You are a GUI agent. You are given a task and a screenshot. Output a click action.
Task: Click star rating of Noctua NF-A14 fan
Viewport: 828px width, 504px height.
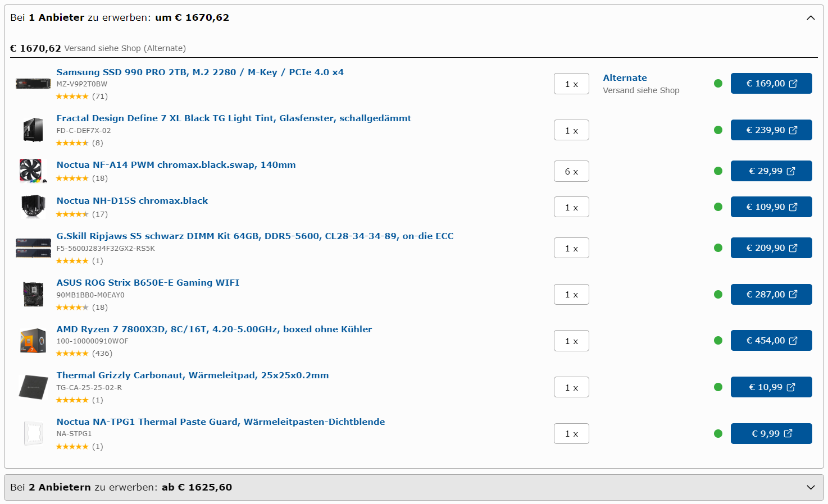(x=82, y=178)
